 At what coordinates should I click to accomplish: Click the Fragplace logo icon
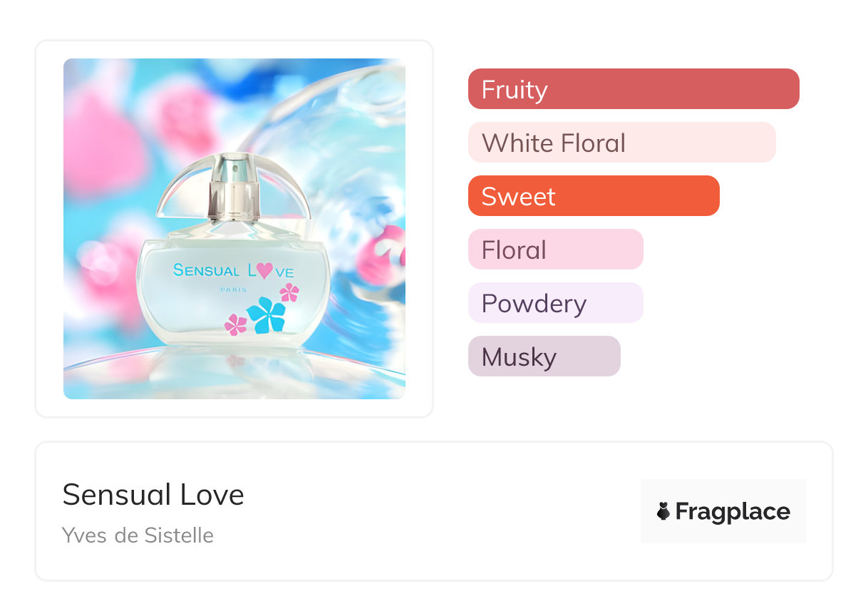point(663,511)
